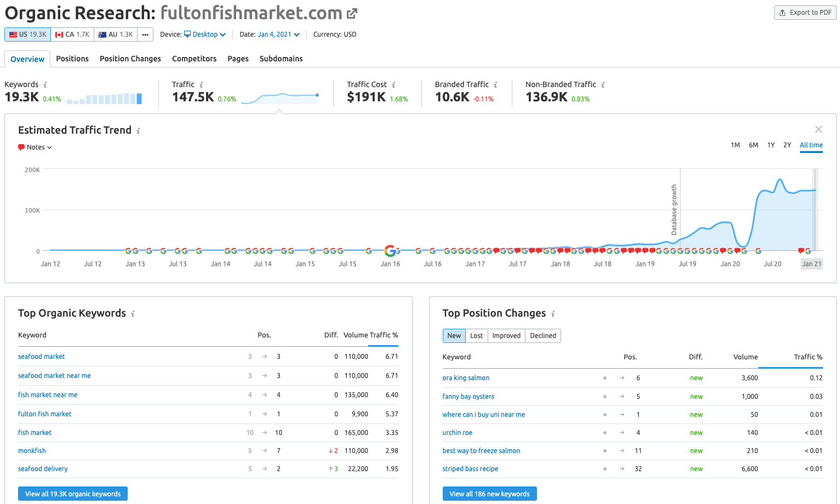Open the ora king salmon keyword
Image resolution: width=840 pixels, height=504 pixels.
point(466,378)
